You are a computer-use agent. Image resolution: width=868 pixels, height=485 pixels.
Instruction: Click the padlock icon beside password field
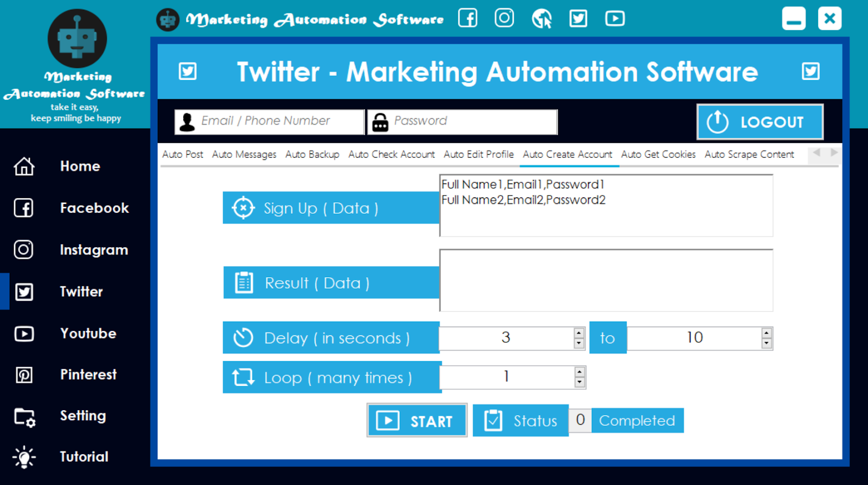[380, 123]
